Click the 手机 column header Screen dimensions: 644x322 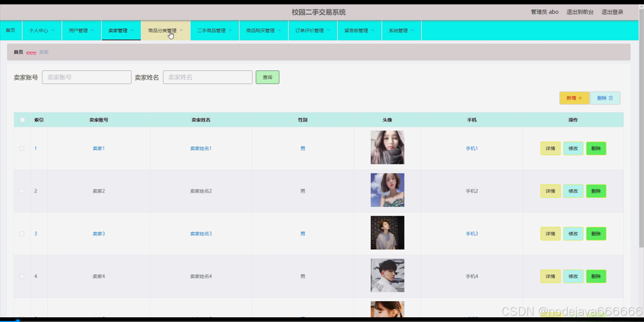(x=472, y=120)
